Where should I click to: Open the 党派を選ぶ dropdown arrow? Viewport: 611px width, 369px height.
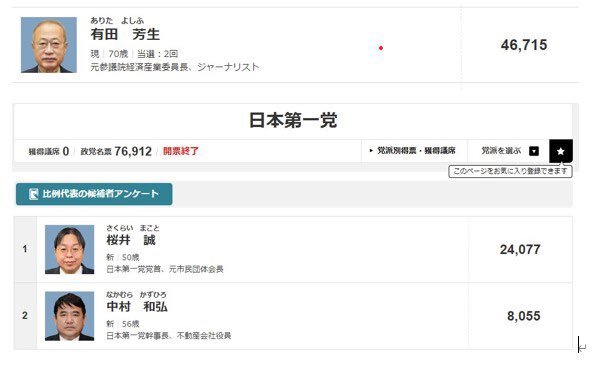pos(534,151)
